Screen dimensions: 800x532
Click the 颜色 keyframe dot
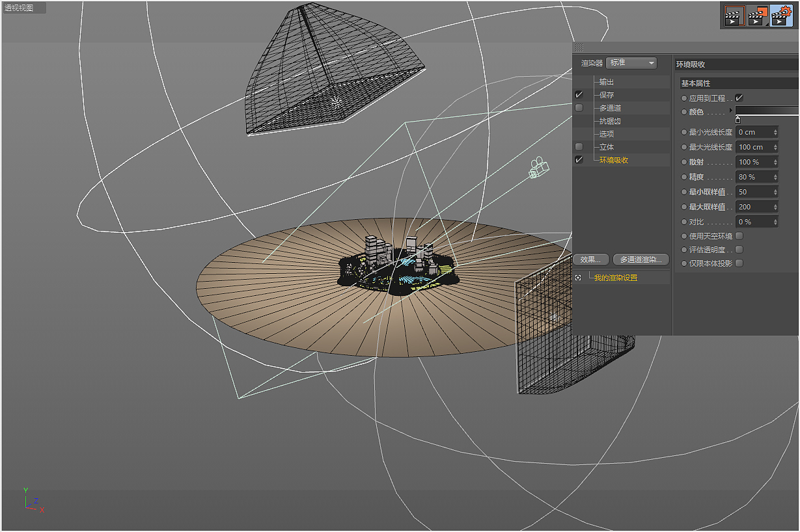coord(683,112)
